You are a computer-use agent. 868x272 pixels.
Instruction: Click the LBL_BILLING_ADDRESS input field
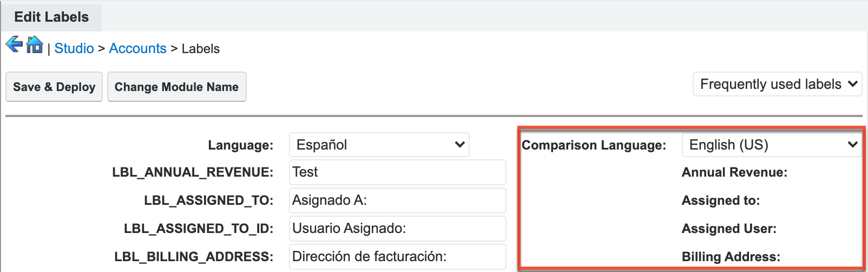click(397, 257)
